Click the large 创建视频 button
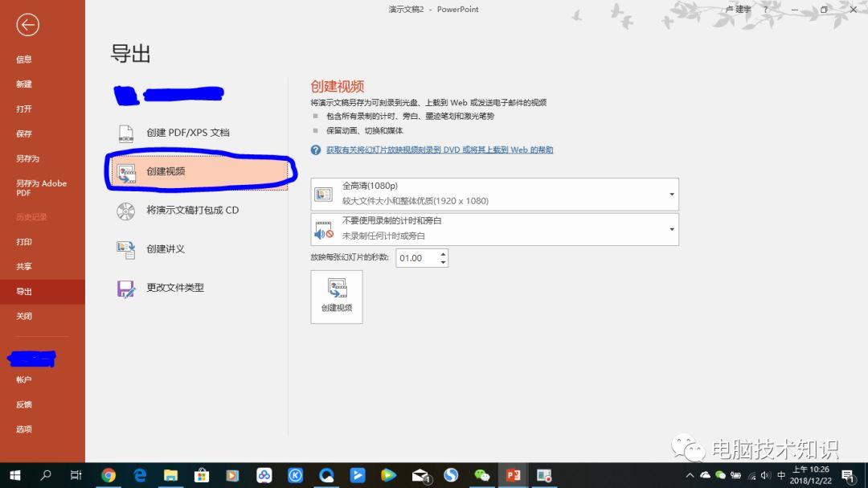The width and height of the screenshot is (868, 488). [x=337, y=297]
